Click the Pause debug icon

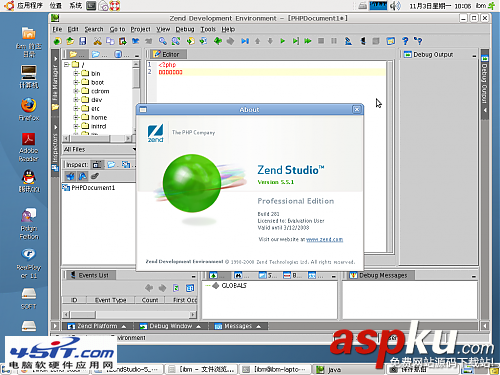click(x=334, y=41)
